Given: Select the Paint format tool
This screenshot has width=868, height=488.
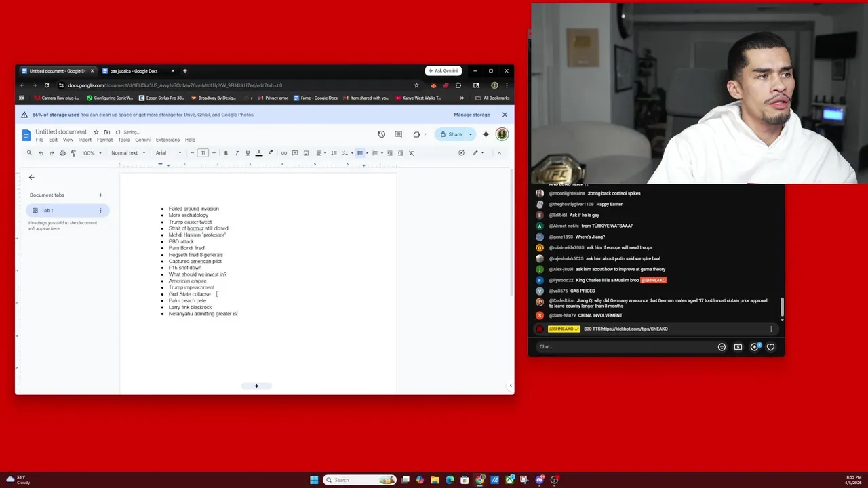Looking at the screenshot, I should pos(73,153).
